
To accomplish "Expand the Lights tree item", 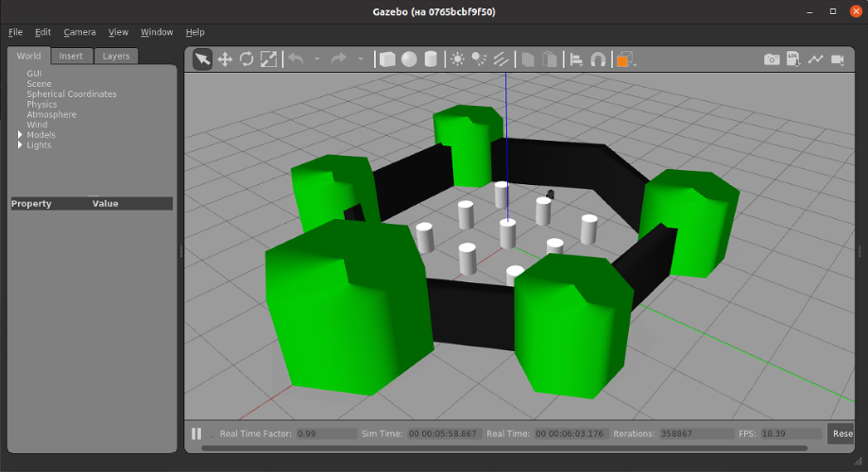I will 20,145.
